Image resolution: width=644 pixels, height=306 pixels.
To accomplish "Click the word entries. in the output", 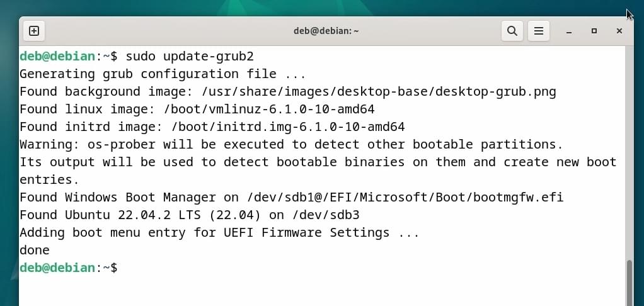I will click(x=49, y=179).
